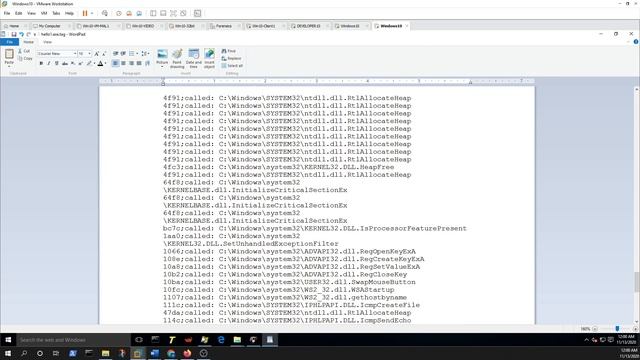Screen dimensions: 640x360
Task: Open the Paragraph settings icon
Action: 147,63
